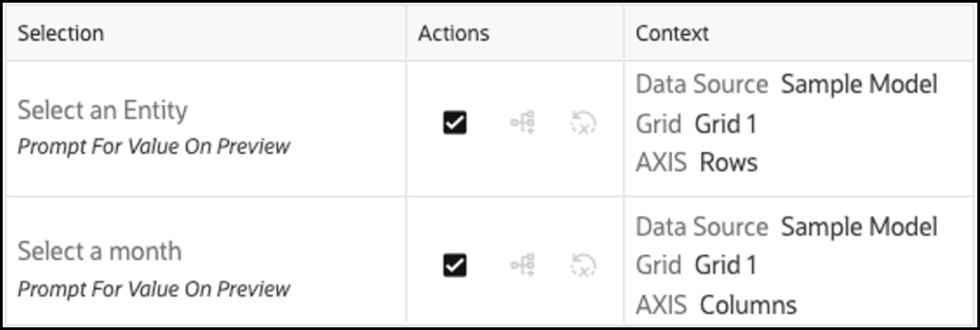The image size is (980, 330).
Task: Click reset selection icon in Entity row
Action: click(x=583, y=124)
